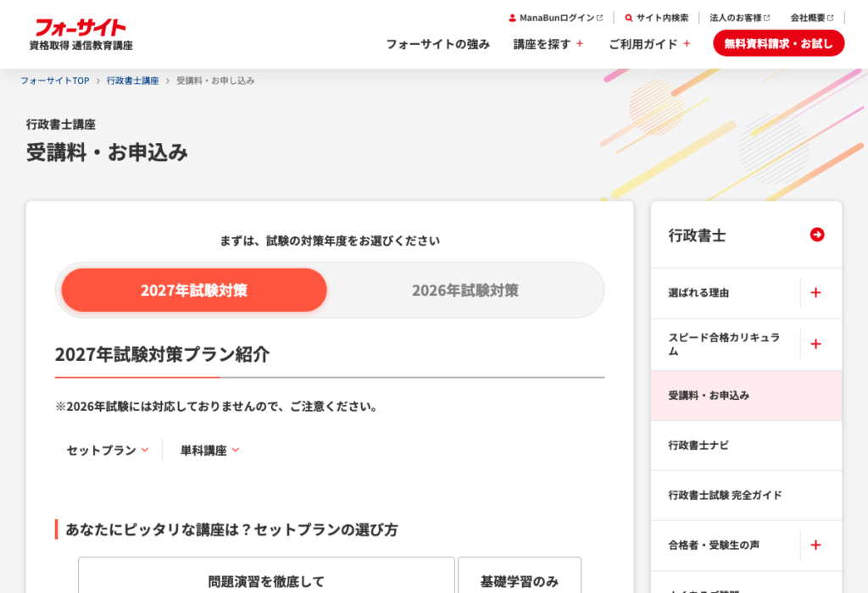The image size is (868, 593).
Task: Click the ManaBun login person icon
Action: pyautogui.click(x=512, y=19)
